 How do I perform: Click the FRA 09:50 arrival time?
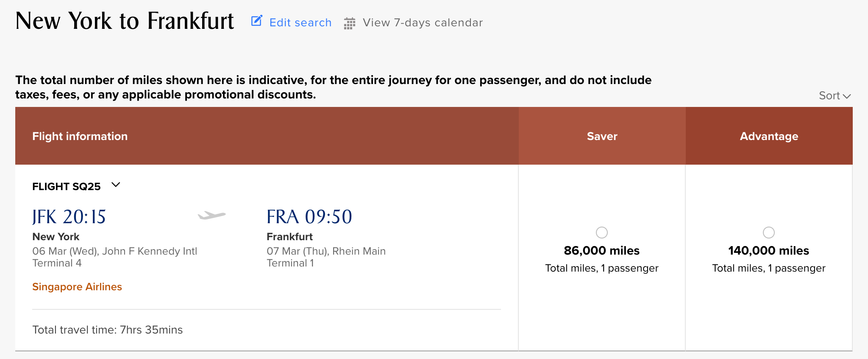[309, 217]
